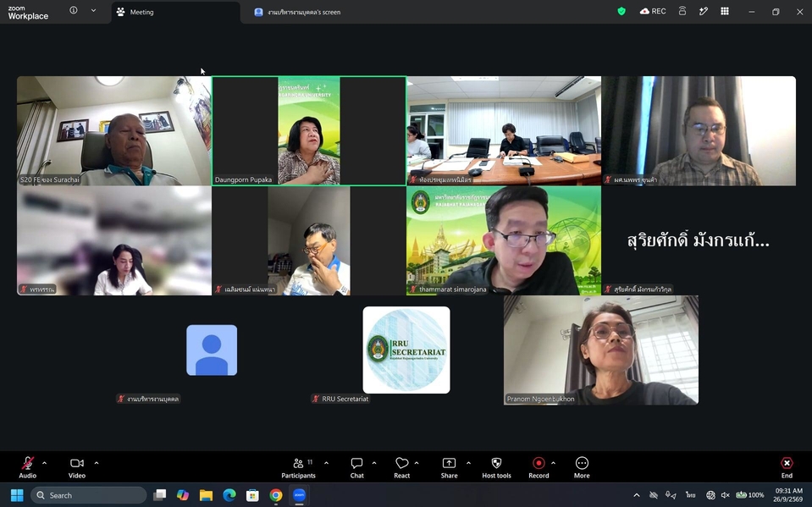The height and width of the screenshot is (507, 812).
Task: Select Daungporn Pupaka's video tile
Action: (309, 131)
